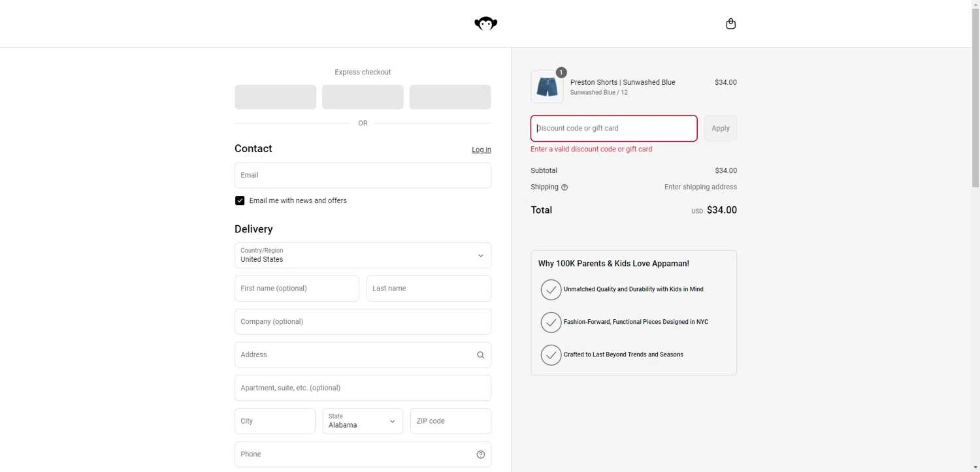Click the Delivery section heading
The image size is (980, 472).
click(x=253, y=229)
